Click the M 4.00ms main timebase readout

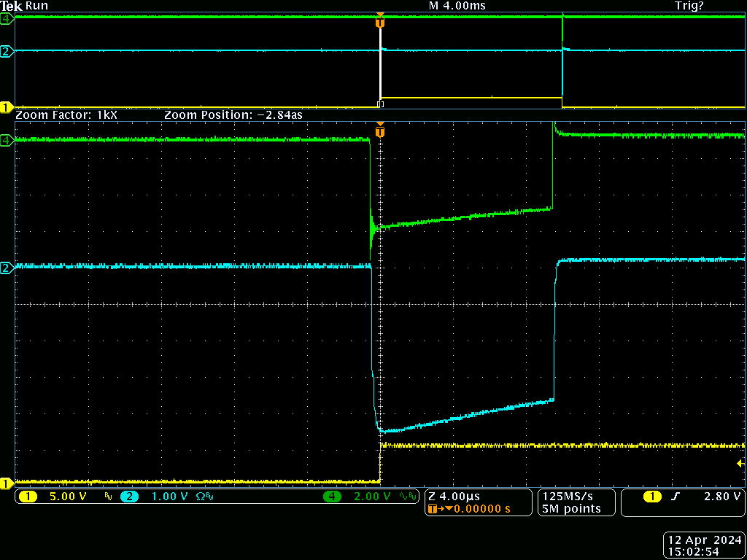tap(457, 6)
